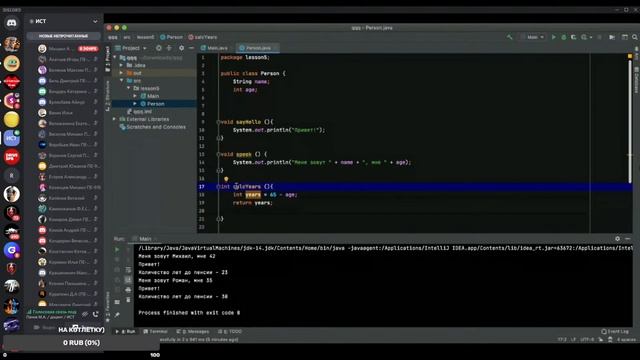This screenshot has width=640, height=360.
Task: Open the Structure tool window side tab
Action: click(x=108, y=96)
